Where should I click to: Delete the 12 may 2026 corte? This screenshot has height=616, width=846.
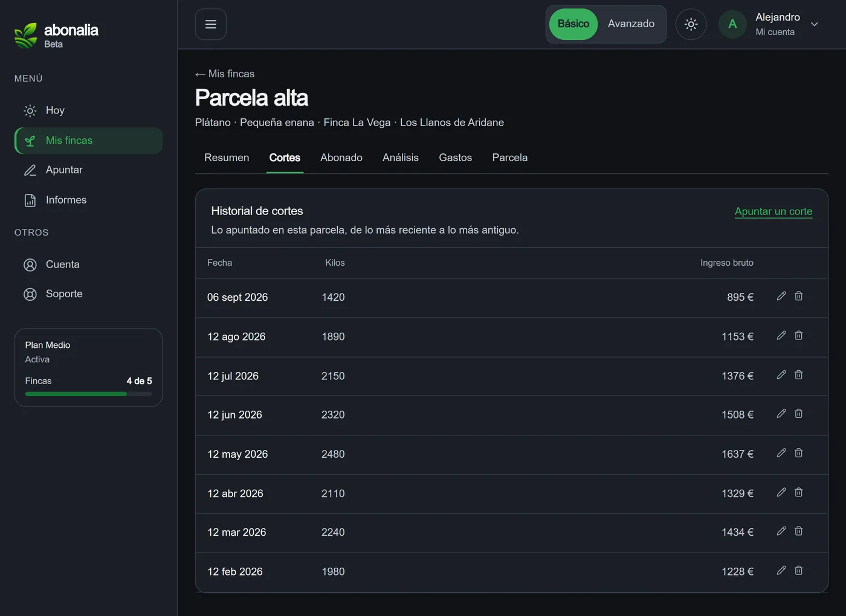(798, 453)
